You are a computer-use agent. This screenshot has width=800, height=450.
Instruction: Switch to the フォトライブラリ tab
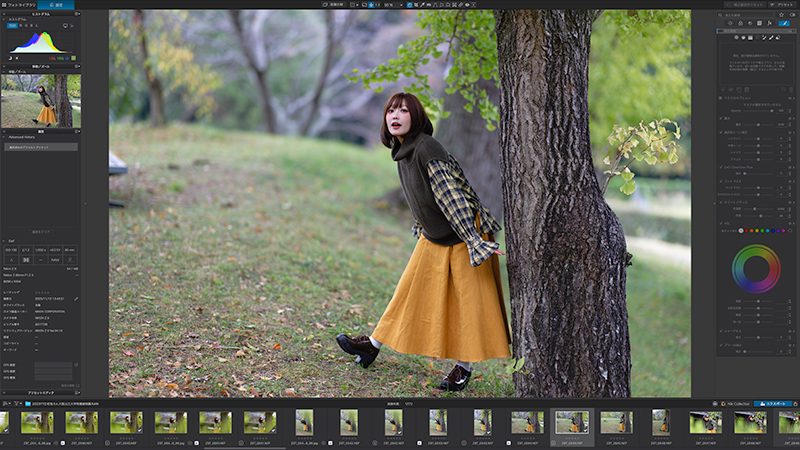pos(21,5)
